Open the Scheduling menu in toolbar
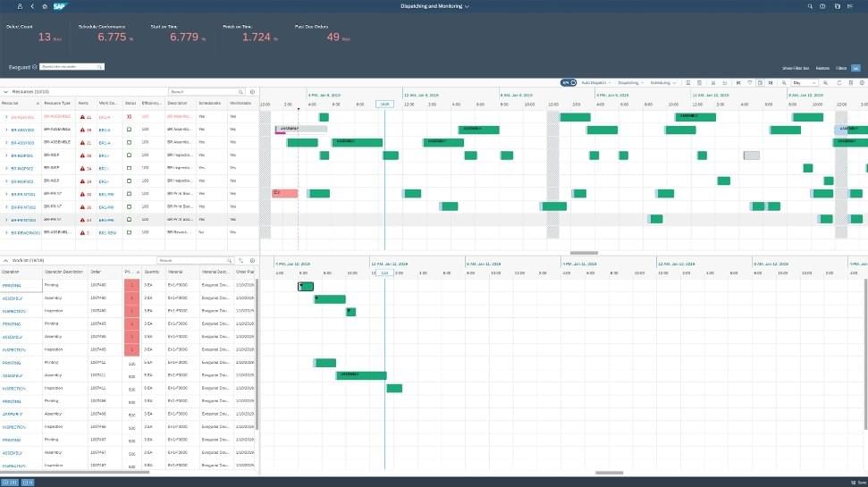Screen dimensions: 868x487 pos(663,82)
